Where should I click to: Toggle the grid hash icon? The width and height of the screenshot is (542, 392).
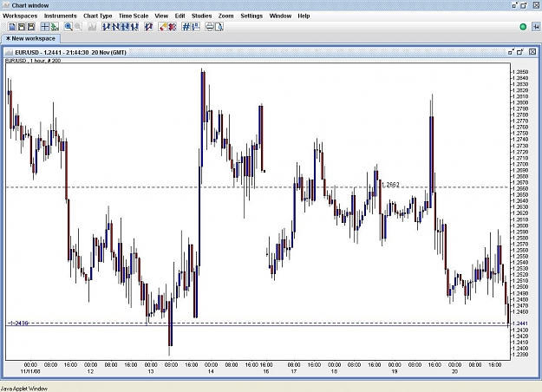186,27
